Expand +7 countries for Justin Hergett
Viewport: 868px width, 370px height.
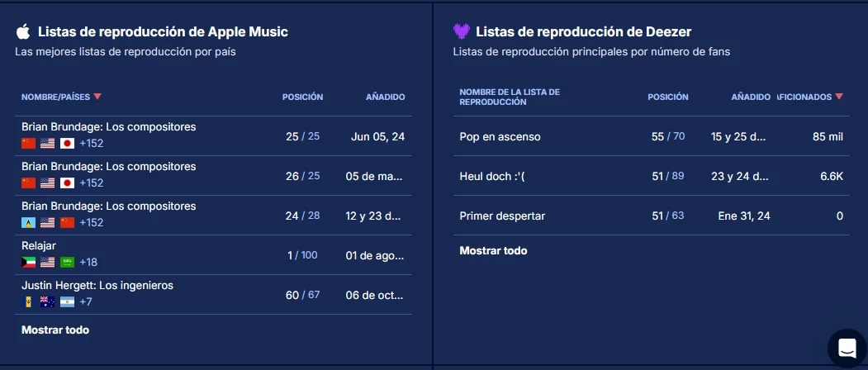pyautogui.click(x=86, y=301)
